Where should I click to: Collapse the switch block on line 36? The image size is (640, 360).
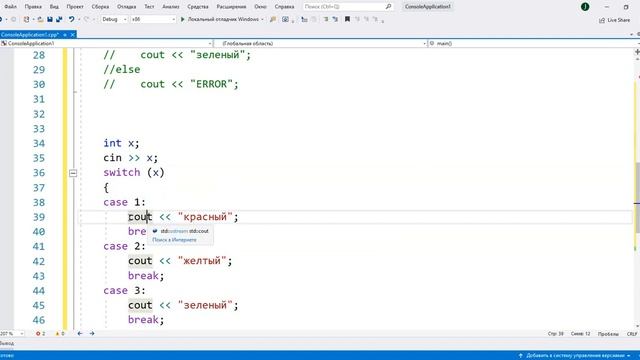pos(73,173)
